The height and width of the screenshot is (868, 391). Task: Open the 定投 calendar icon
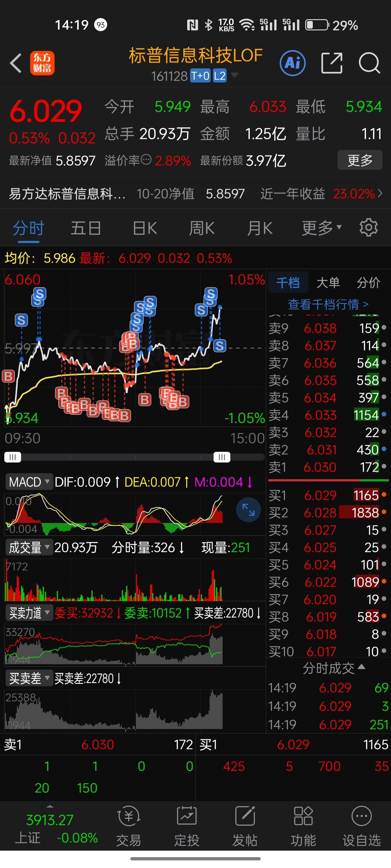(x=187, y=826)
